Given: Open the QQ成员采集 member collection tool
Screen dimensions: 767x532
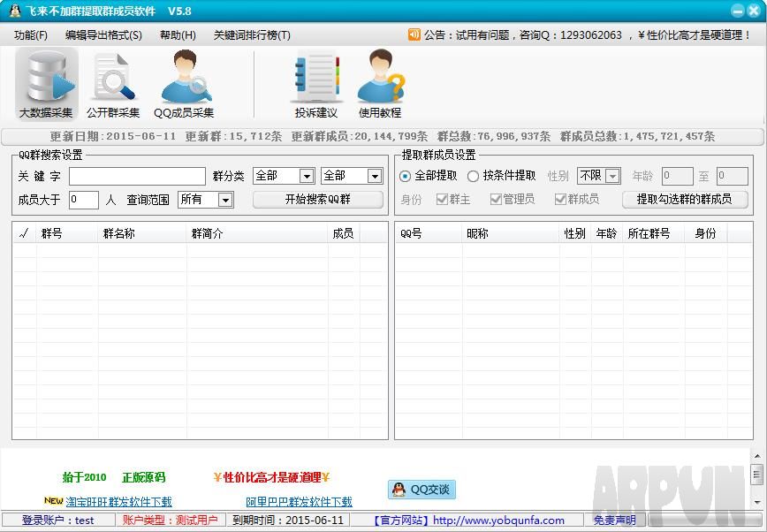Looking at the screenshot, I should pyautogui.click(x=184, y=84).
